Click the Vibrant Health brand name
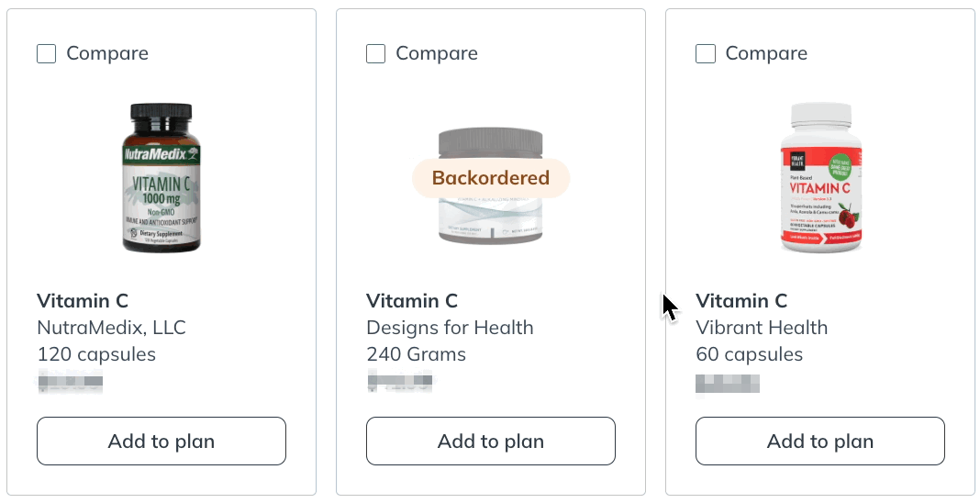The height and width of the screenshot is (503, 980). [762, 328]
